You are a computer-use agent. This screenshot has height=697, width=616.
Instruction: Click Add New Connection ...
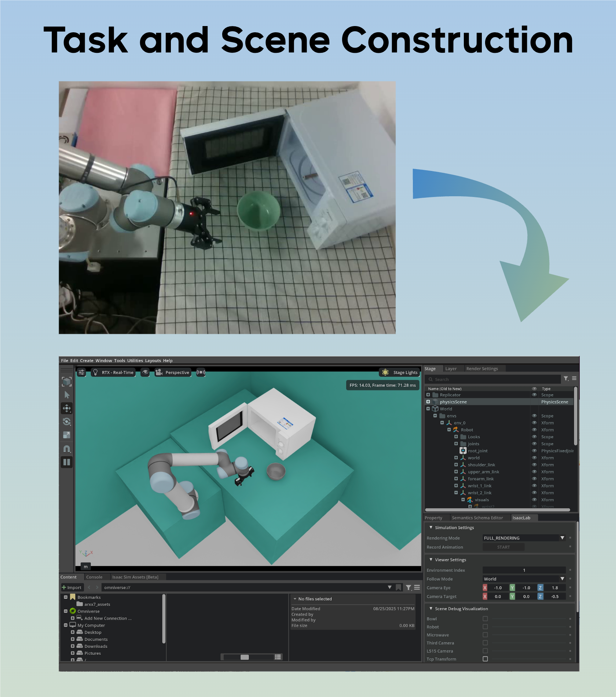click(108, 618)
